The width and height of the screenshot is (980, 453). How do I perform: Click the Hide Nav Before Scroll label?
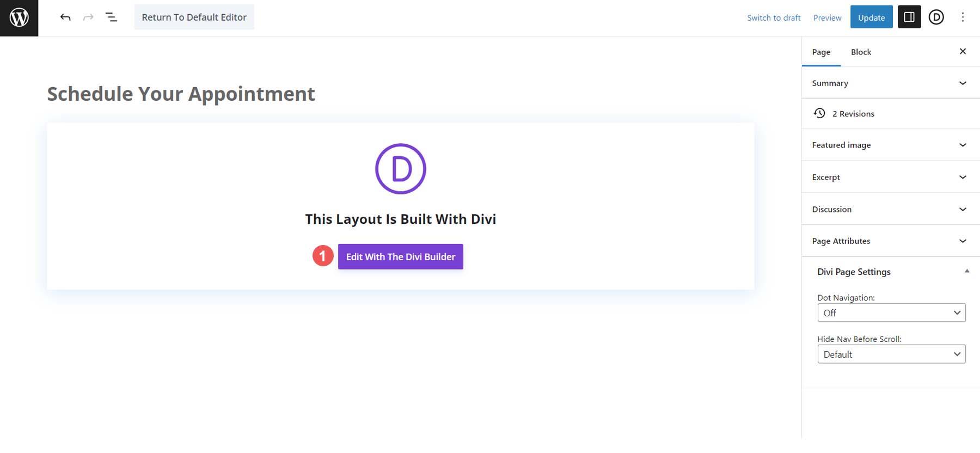point(859,339)
